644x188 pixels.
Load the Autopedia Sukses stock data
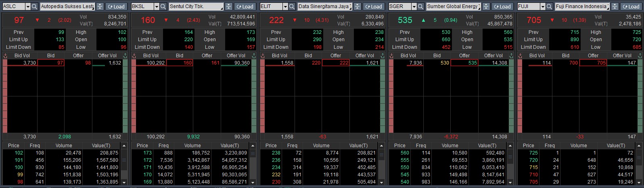point(116,6)
